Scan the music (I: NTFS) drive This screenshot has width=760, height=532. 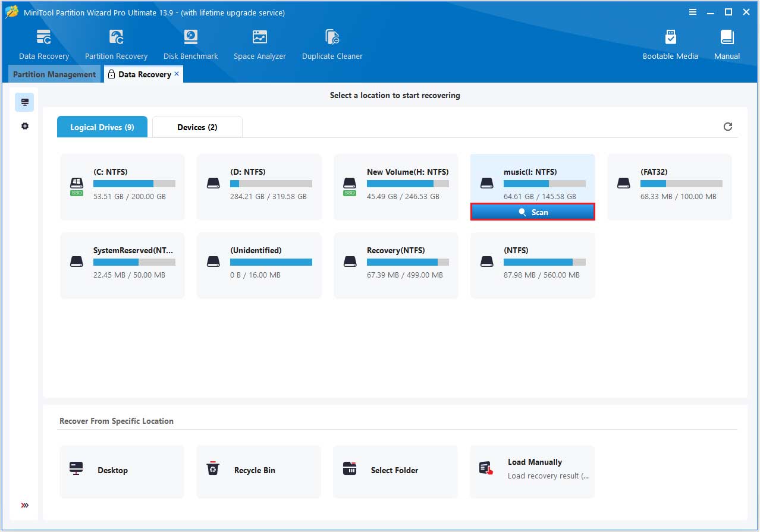(x=533, y=212)
